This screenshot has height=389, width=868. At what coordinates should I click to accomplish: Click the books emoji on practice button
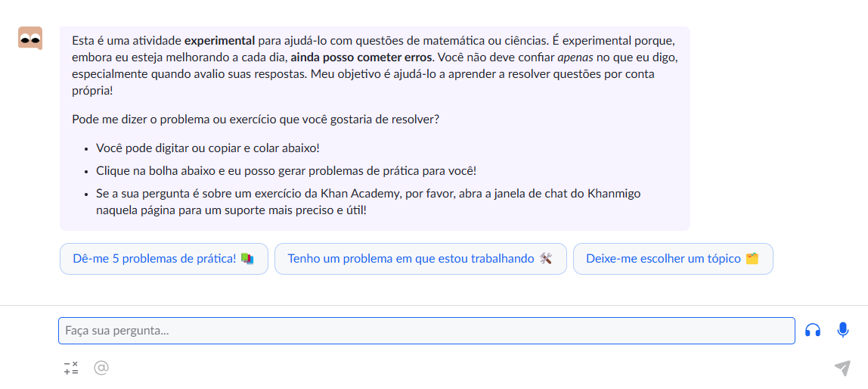click(247, 259)
